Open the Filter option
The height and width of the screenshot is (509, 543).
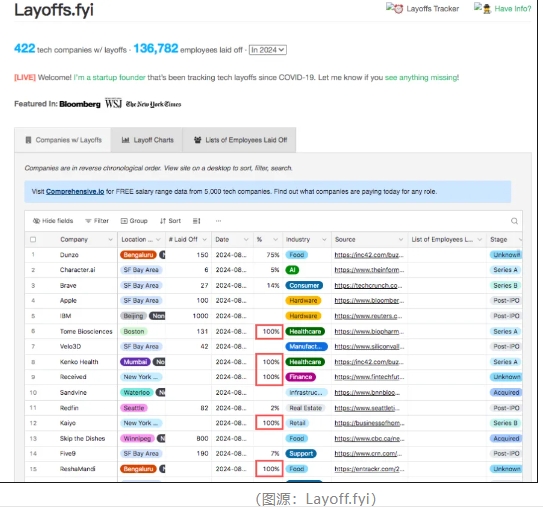97,221
